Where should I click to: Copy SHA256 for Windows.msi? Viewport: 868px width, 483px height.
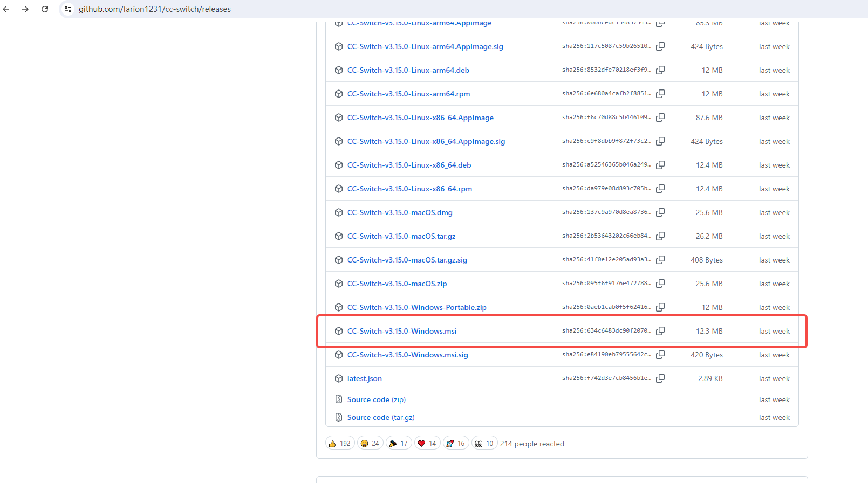click(x=660, y=331)
